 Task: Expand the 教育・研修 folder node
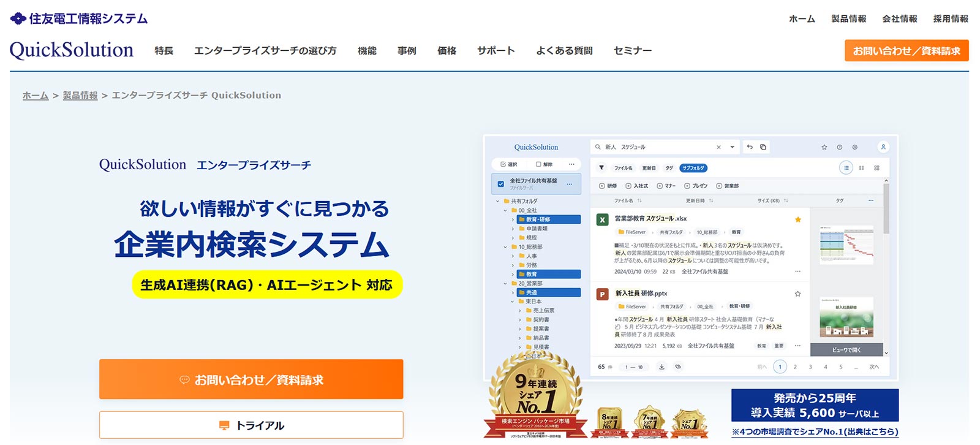coord(513,219)
